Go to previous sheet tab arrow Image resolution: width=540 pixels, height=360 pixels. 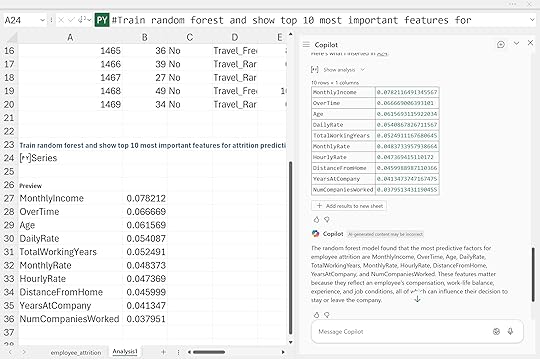coord(10,352)
